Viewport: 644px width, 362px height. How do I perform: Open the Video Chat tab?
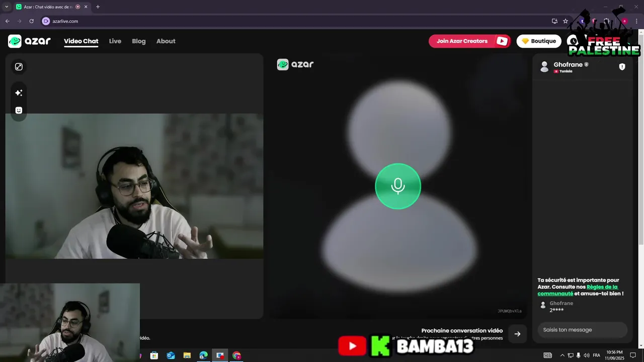[81, 41]
